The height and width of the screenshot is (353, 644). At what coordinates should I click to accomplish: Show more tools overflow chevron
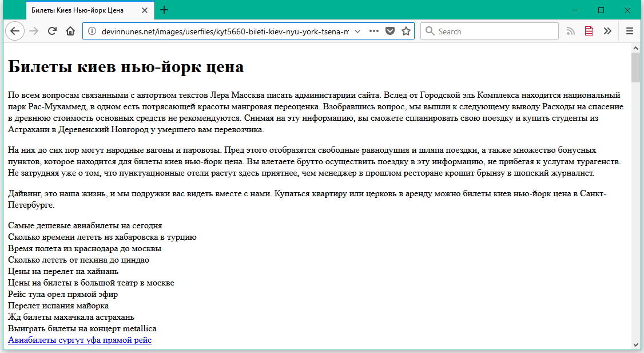click(x=608, y=31)
